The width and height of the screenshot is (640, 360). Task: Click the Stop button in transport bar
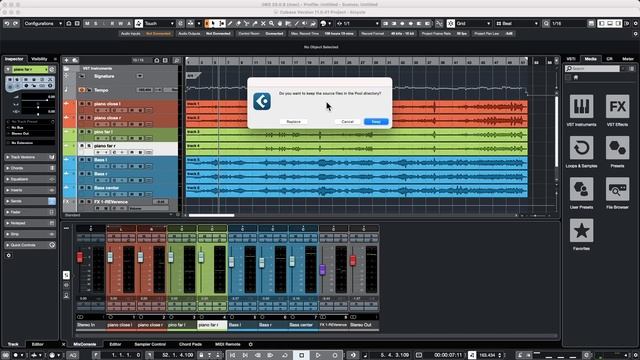point(302,356)
